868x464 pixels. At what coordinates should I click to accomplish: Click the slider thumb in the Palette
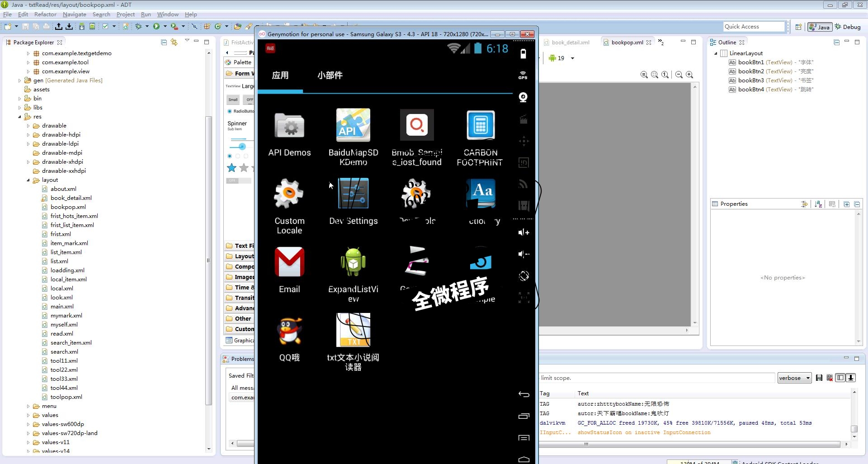coord(242,147)
